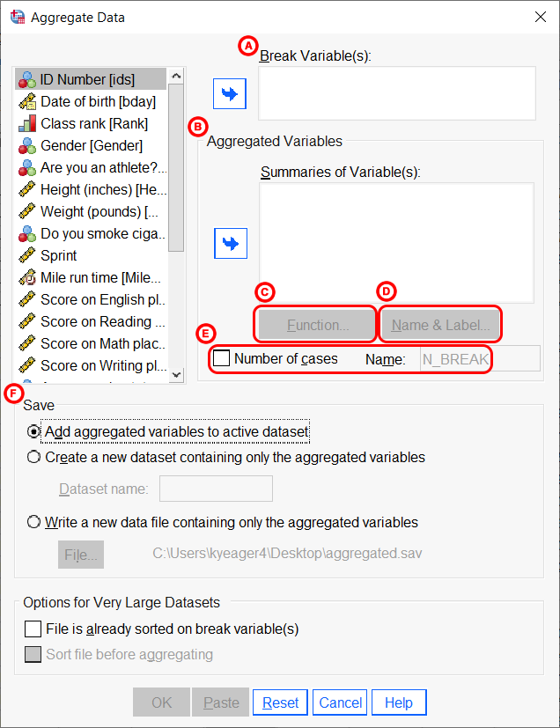Click the SPSS icon in the title bar

click(x=18, y=17)
